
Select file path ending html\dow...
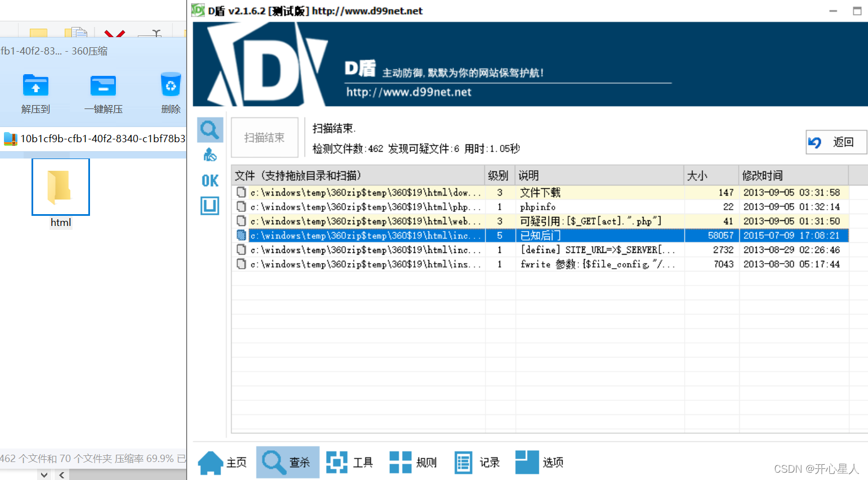tap(366, 192)
